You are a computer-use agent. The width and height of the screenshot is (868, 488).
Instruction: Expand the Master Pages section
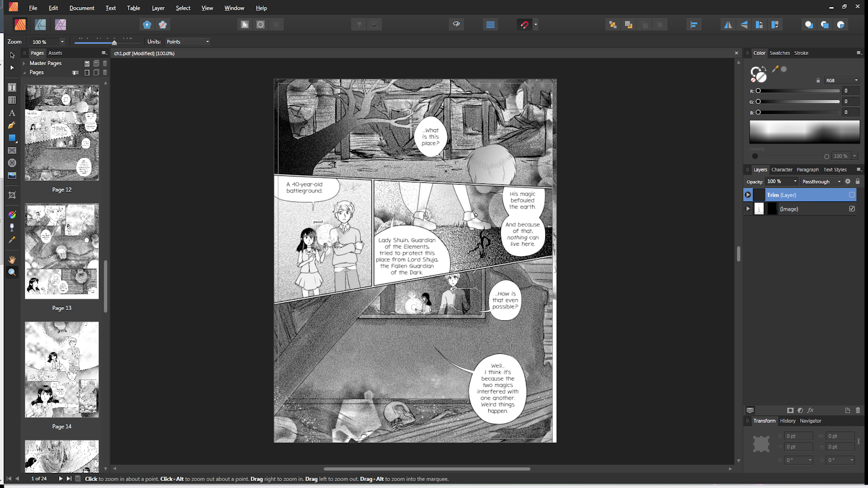[x=24, y=64]
